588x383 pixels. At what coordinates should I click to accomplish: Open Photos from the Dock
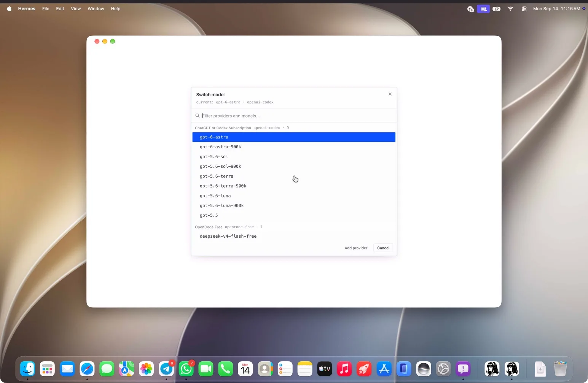coord(147,369)
